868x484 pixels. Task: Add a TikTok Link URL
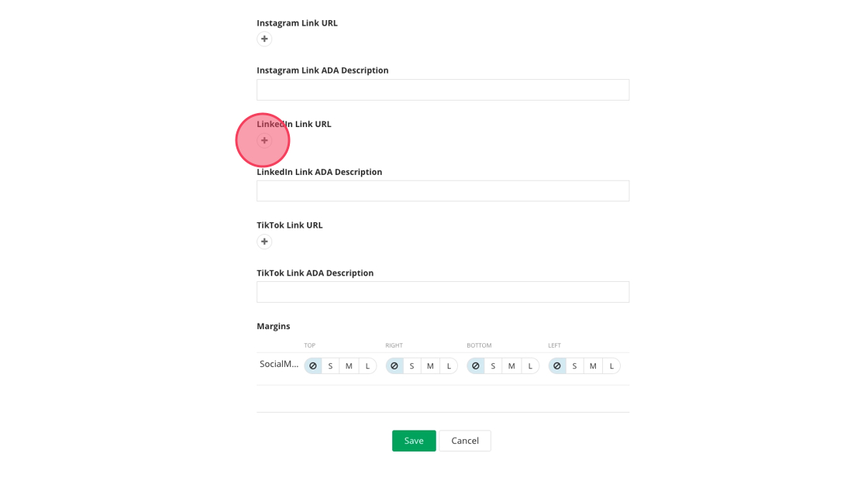[264, 242]
